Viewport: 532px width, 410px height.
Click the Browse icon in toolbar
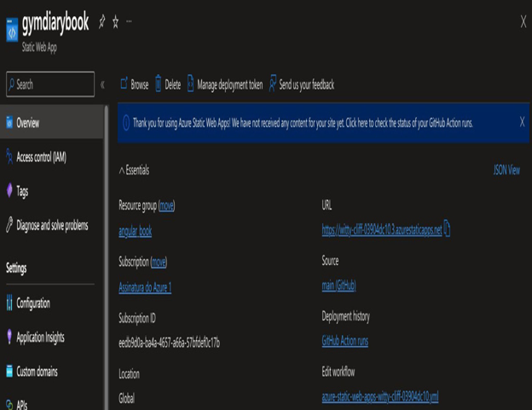pos(124,84)
